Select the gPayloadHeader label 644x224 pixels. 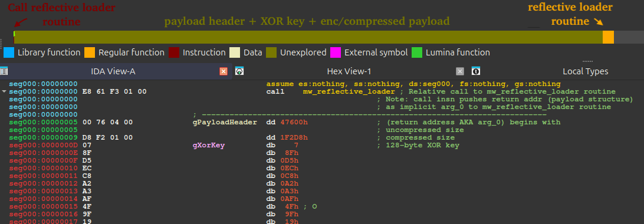[225, 122]
